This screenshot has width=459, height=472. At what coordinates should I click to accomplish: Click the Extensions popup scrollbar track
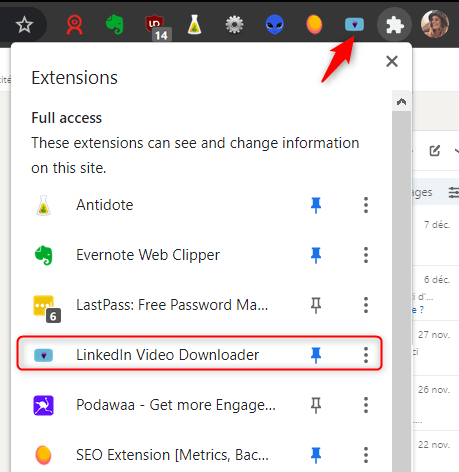(401, 291)
